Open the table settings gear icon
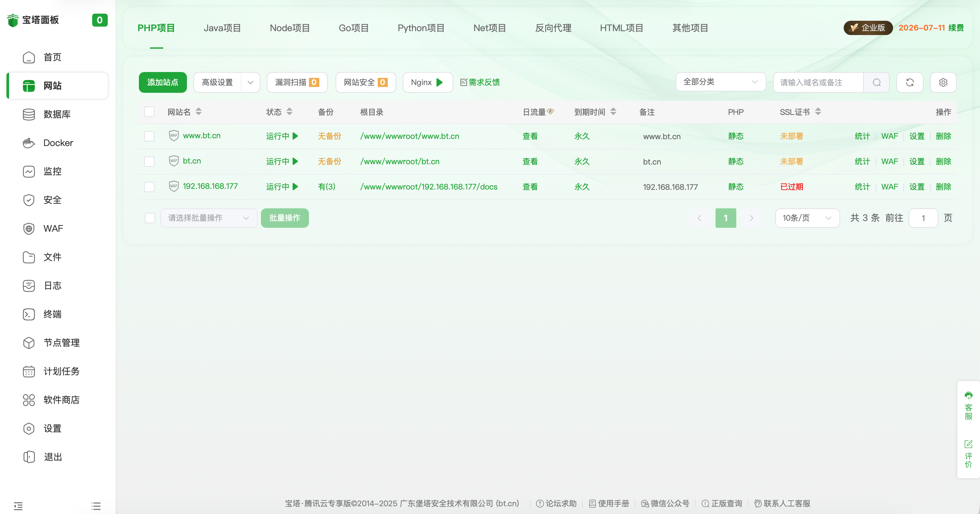Viewport: 980px width, 514px height. pos(943,82)
